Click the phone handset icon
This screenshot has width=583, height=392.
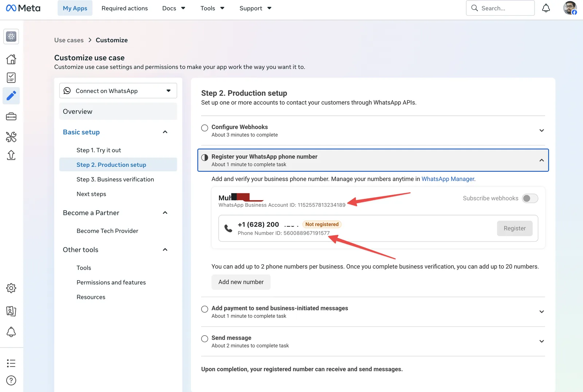coord(228,228)
